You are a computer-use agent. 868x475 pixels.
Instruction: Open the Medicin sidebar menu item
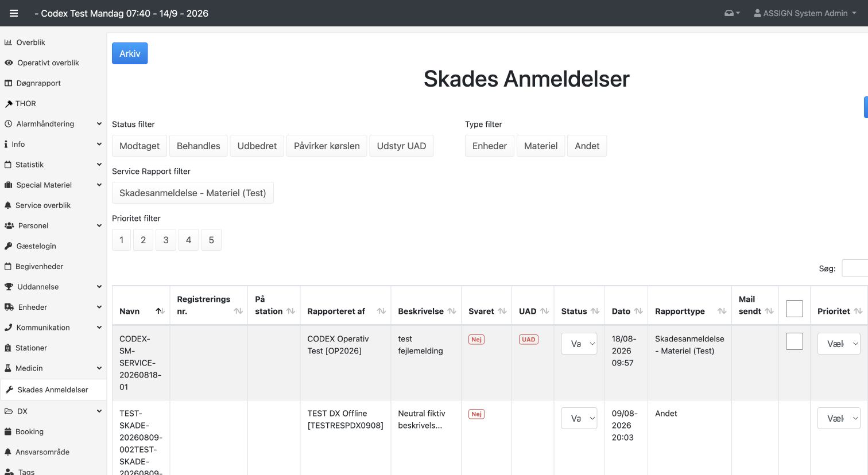53,368
